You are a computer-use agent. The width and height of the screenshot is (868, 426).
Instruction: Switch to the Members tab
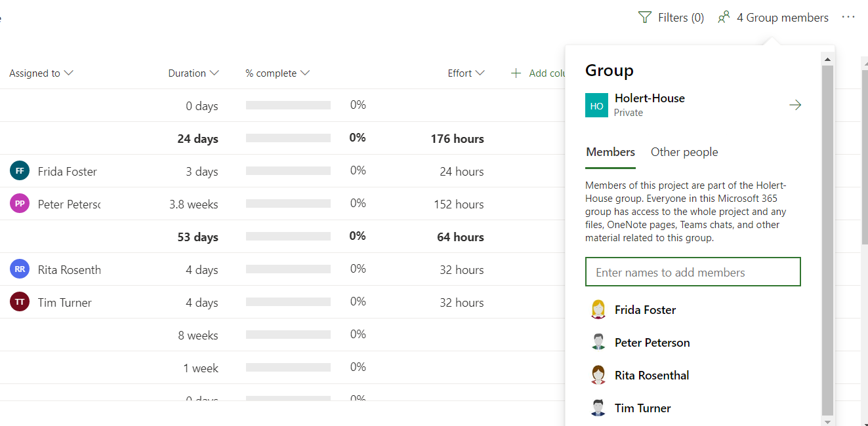pyautogui.click(x=611, y=152)
